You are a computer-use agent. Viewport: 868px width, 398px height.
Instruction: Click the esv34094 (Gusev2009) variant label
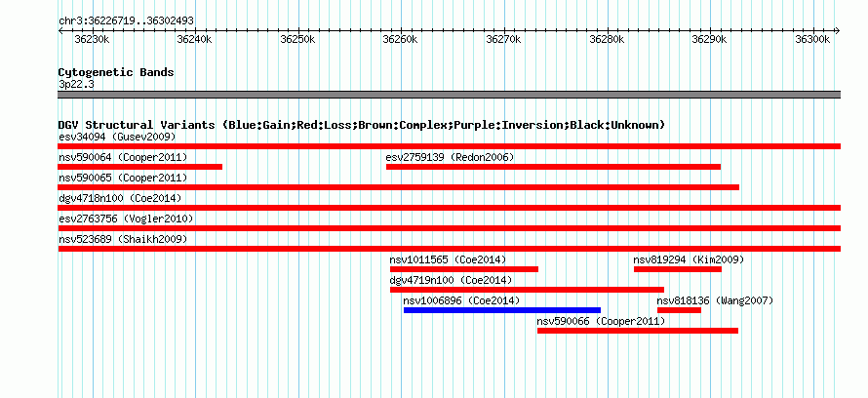[x=117, y=137]
